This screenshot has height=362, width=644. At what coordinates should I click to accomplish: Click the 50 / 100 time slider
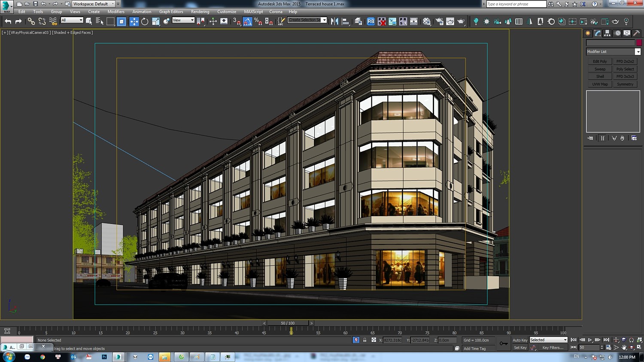pyautogui.click(x=288, y=323)
